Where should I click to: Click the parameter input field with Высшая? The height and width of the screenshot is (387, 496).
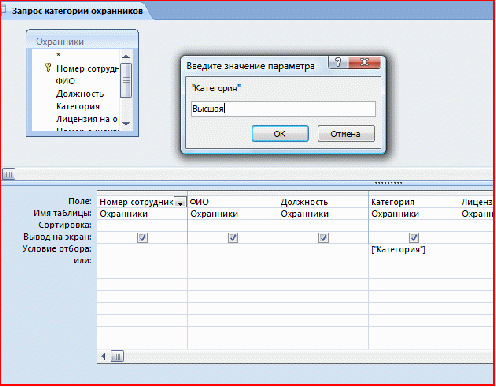pyautogui.click(x=283, y=109)
